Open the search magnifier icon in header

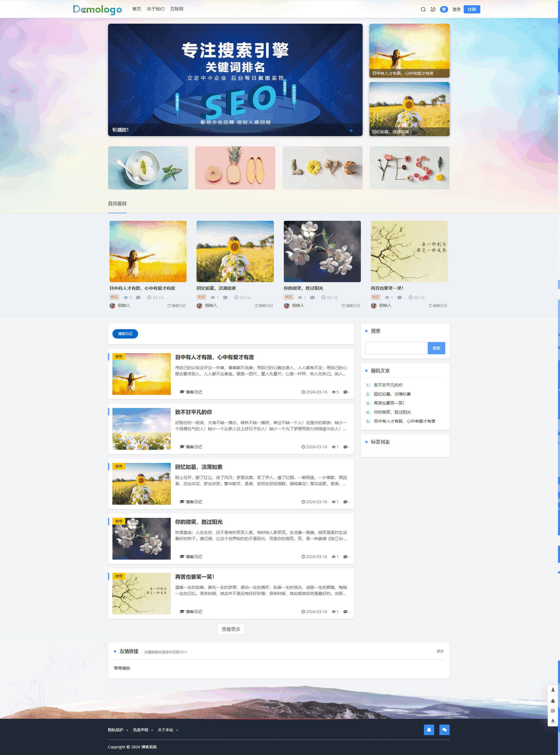(x=423, y=10)
